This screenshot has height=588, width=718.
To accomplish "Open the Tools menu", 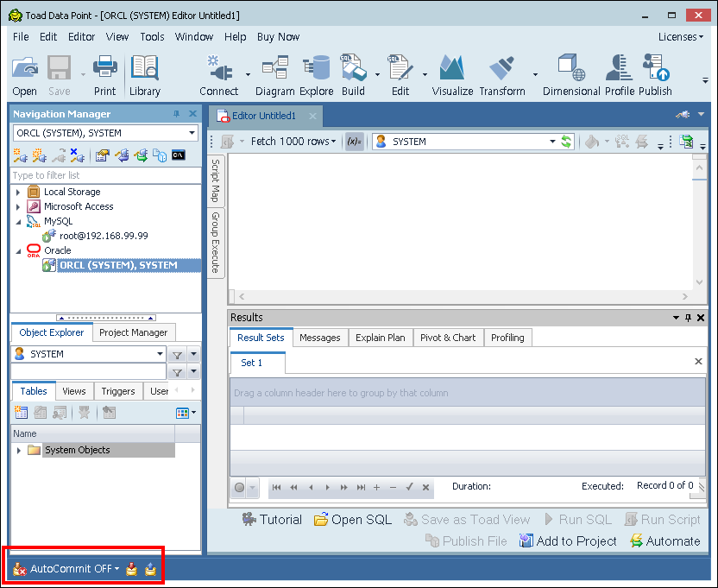I will point(152,36).
